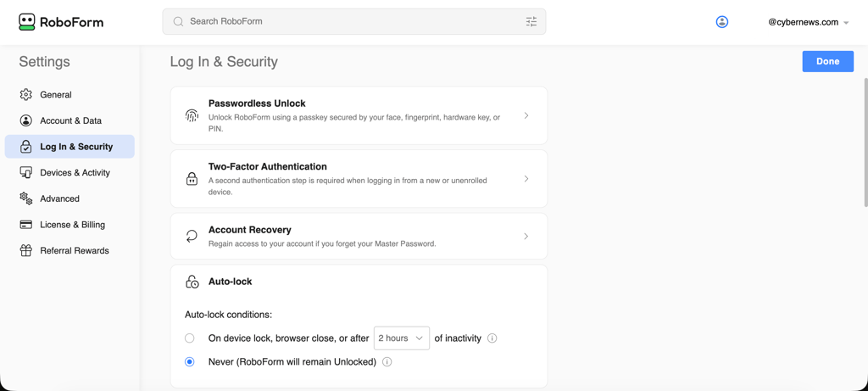868x391 pixels.
Task: Click info icon next to Never option
Action: (387, 362)
